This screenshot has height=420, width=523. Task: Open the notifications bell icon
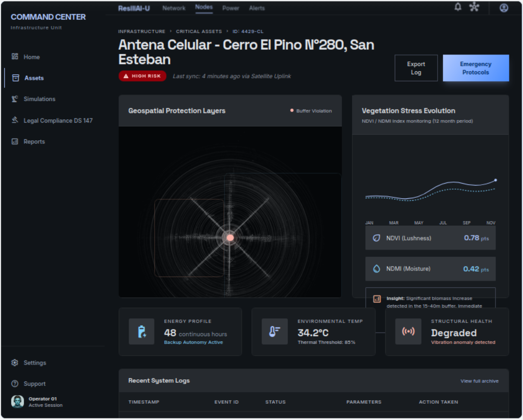458,7
